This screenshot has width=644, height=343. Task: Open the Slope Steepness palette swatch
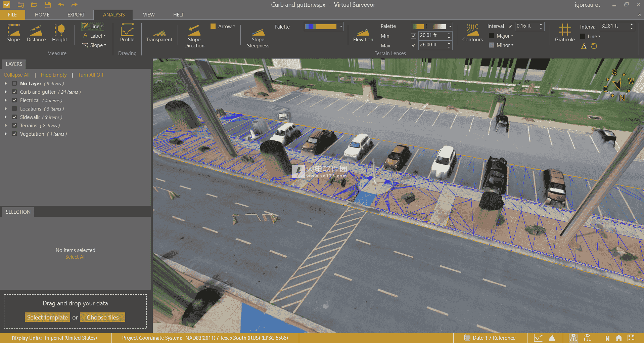pos(324,27)
